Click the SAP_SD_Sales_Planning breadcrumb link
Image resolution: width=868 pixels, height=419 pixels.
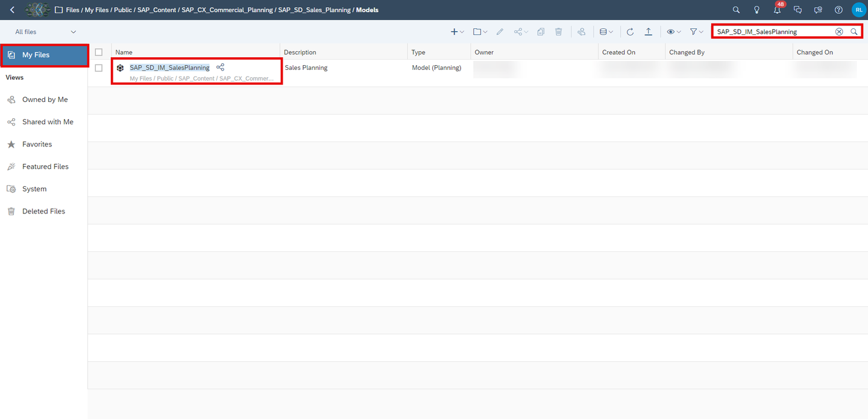pyautogui.click(x=314, y=10)
